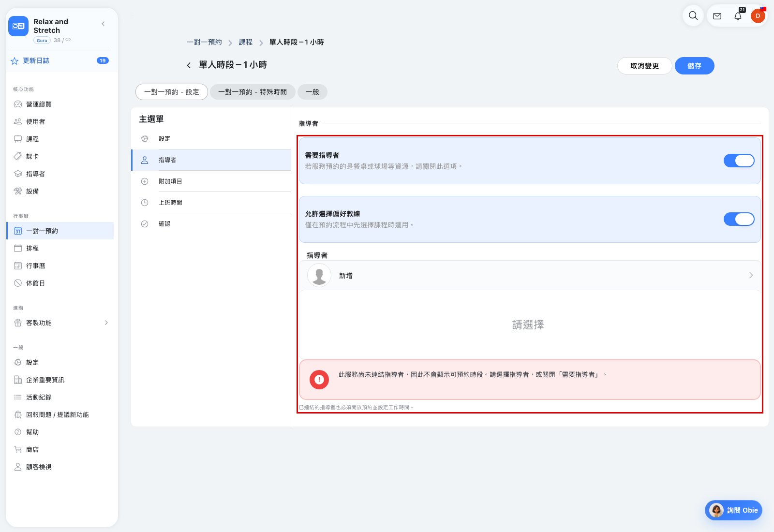774x532 pixels.
Task: Open the orange D user avatar
Action: click(x=758, y=16)
